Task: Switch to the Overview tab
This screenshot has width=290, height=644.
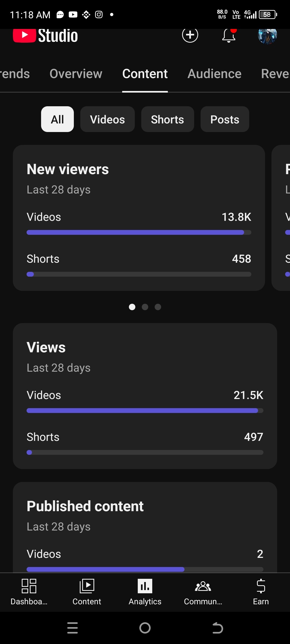Action: (76, 74)
